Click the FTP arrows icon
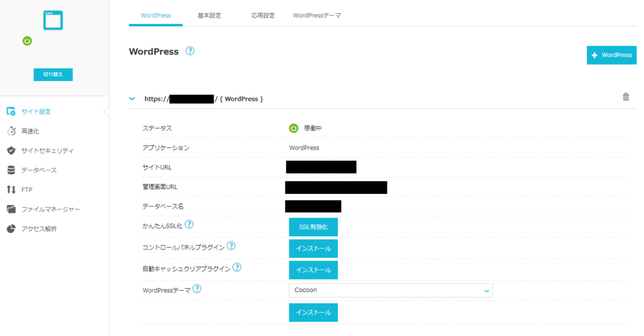The image size is (644, 336). point(11,189)
